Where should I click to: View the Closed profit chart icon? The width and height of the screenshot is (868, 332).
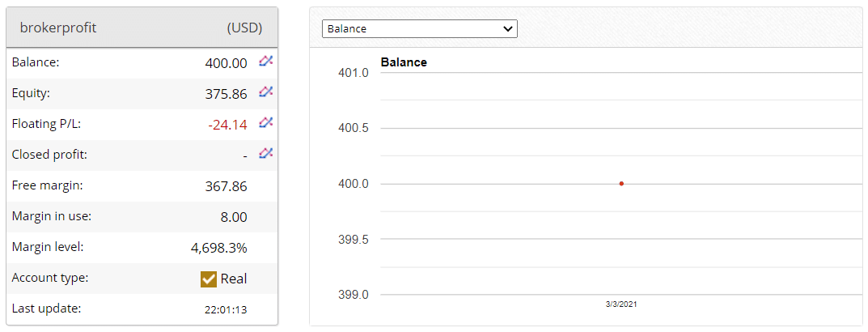click(x=265, y=153)
